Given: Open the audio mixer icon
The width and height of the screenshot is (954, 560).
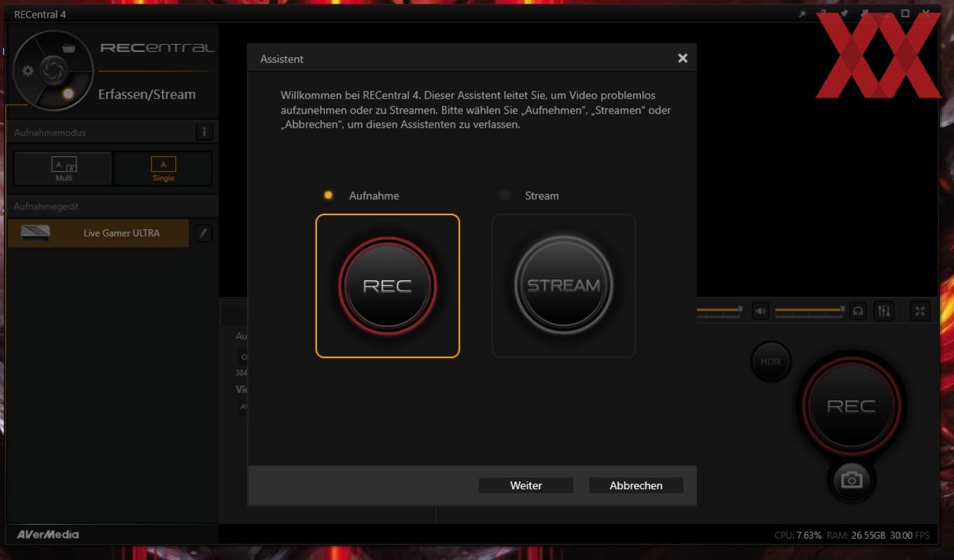Looking at the screenshot, I should 884,311.
